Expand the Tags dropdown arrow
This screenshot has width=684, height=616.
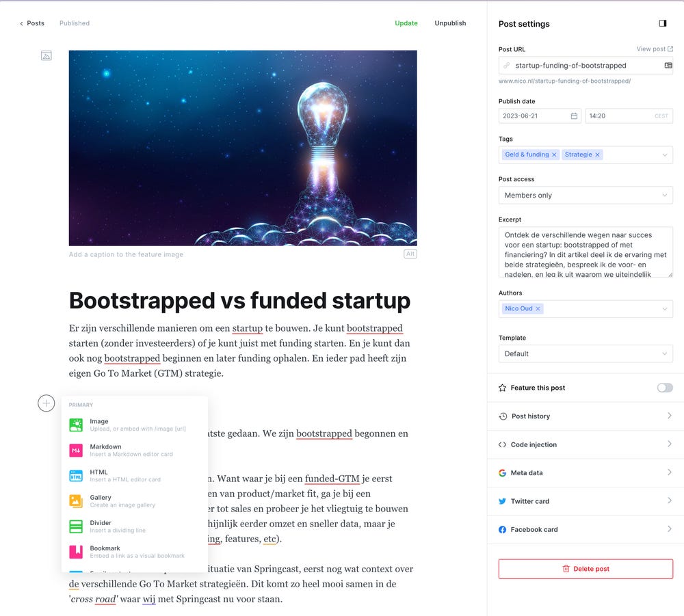click(664, 155)
